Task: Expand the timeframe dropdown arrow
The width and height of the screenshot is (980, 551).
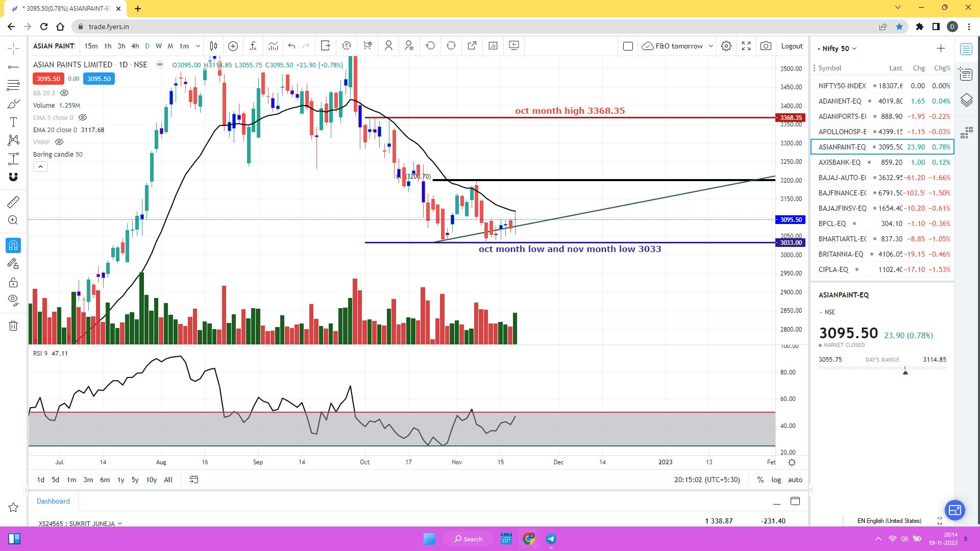Action: click(198, 46)
